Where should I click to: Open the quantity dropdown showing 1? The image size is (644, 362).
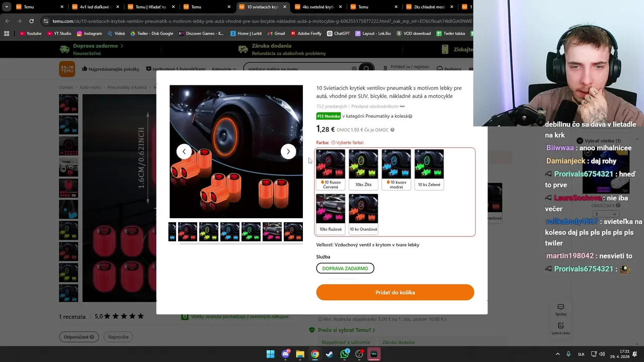point(605,214)
